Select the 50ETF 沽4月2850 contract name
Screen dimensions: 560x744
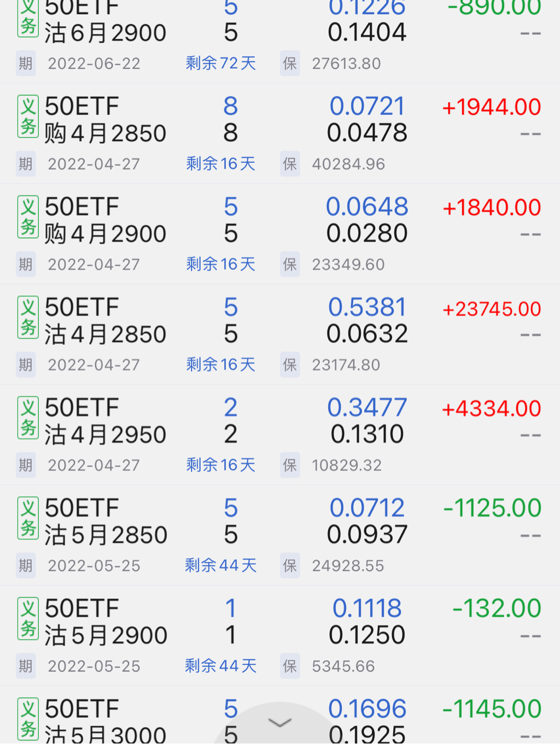(x=105, y=321)
